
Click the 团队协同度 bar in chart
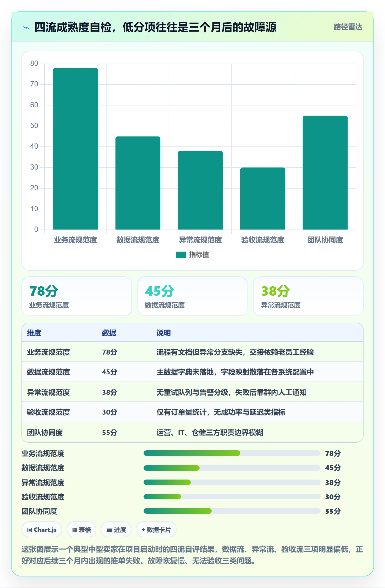click(x=325, y=173)
